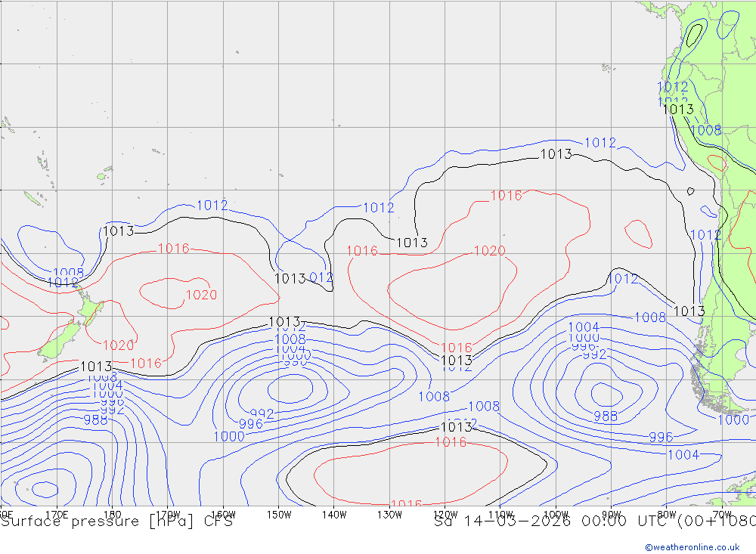Click the 1008 label over South America
The image size is (756, 554).
point(706,130)
